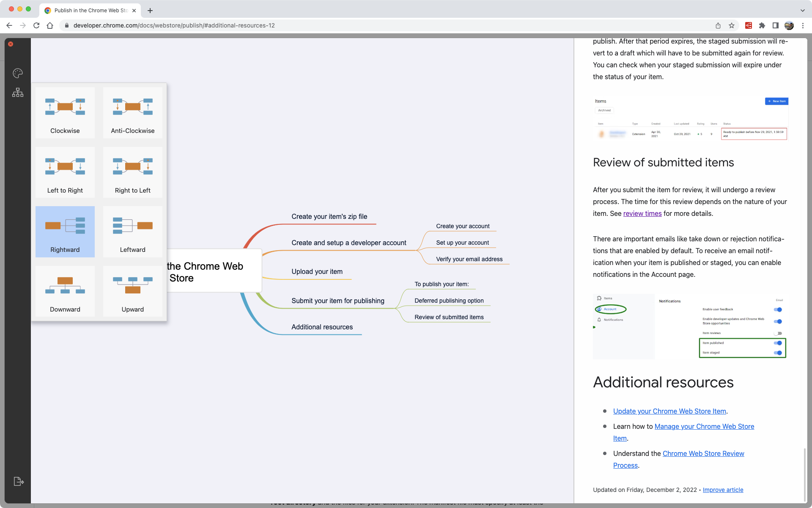Select the 'Create your item's zip file' node
The image size is (812, 508).
click(329, 216)
